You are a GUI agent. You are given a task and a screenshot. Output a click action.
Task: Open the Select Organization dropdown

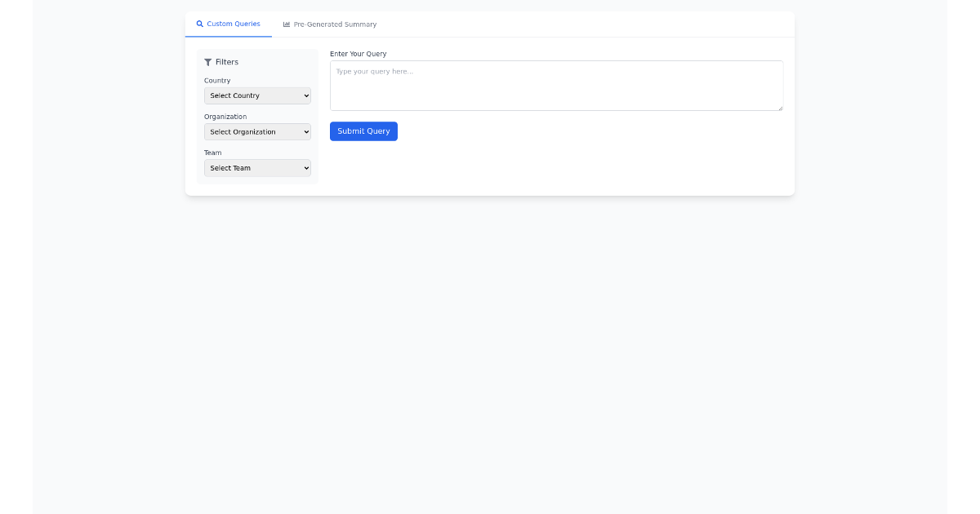pos(257,131)
